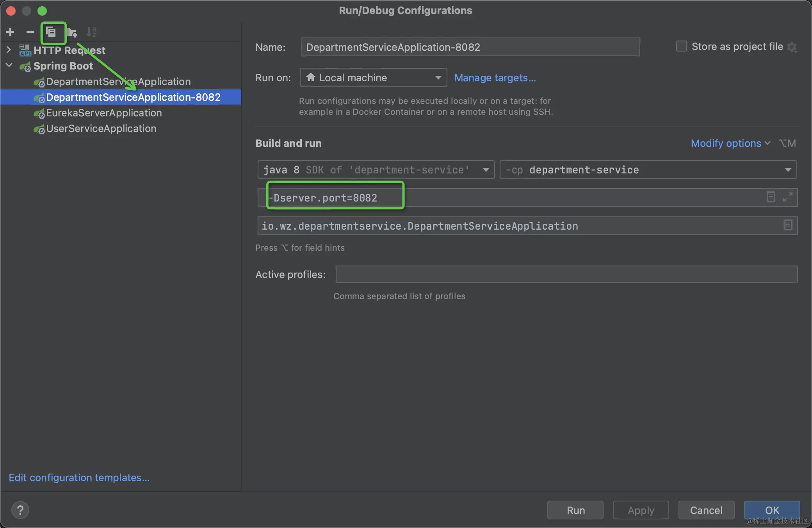Click into the Active profiles field
This screenshot has height=528, width=812.
coord(566,274)
